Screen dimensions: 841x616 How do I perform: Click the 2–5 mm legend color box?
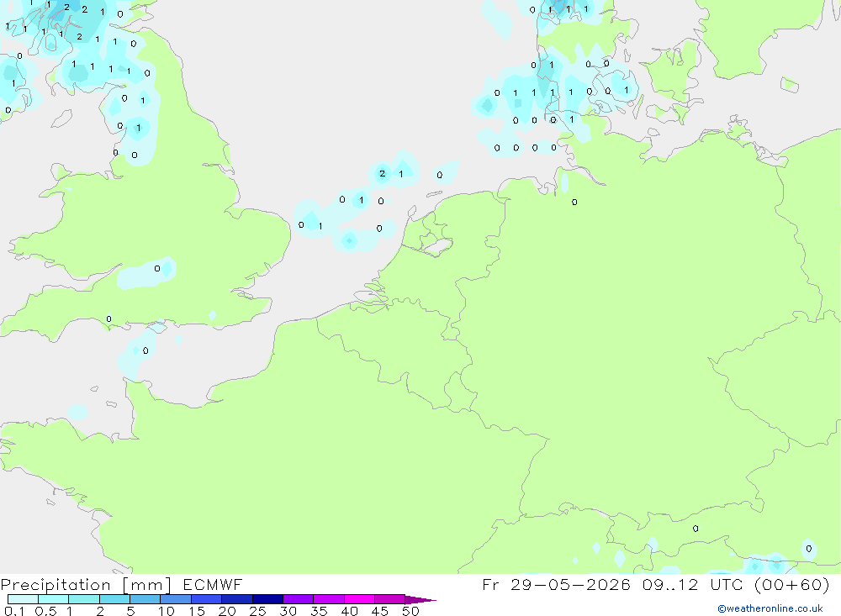(114, 599)
